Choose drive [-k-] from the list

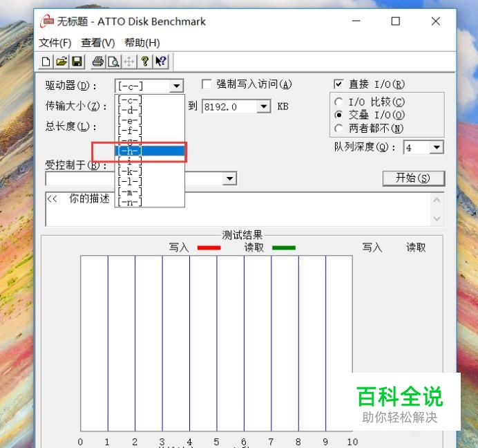tap(150, 171)
